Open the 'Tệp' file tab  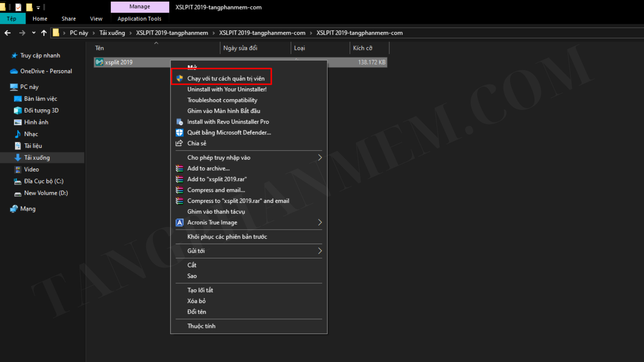click(x=12, y=19)
